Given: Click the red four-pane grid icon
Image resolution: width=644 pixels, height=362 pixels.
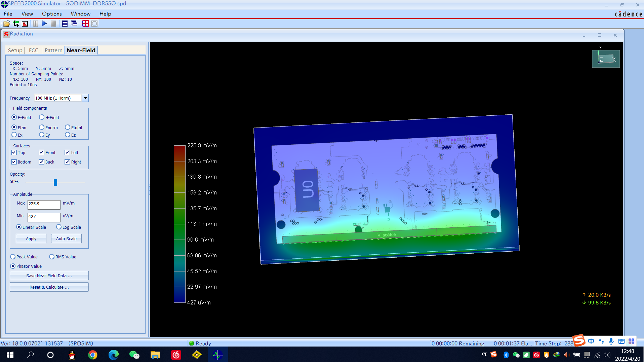Looking at the screenshot, I should (85, 24).
